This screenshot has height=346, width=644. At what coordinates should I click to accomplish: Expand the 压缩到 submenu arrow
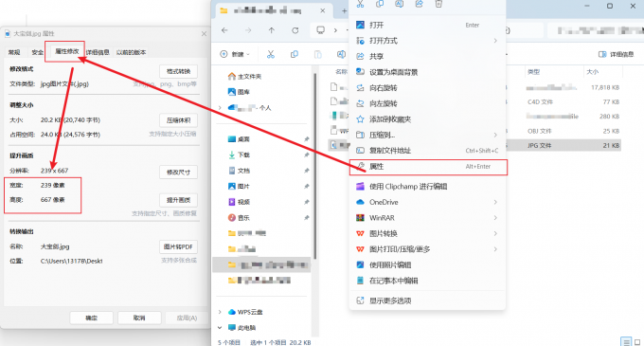tap(495, 135)
